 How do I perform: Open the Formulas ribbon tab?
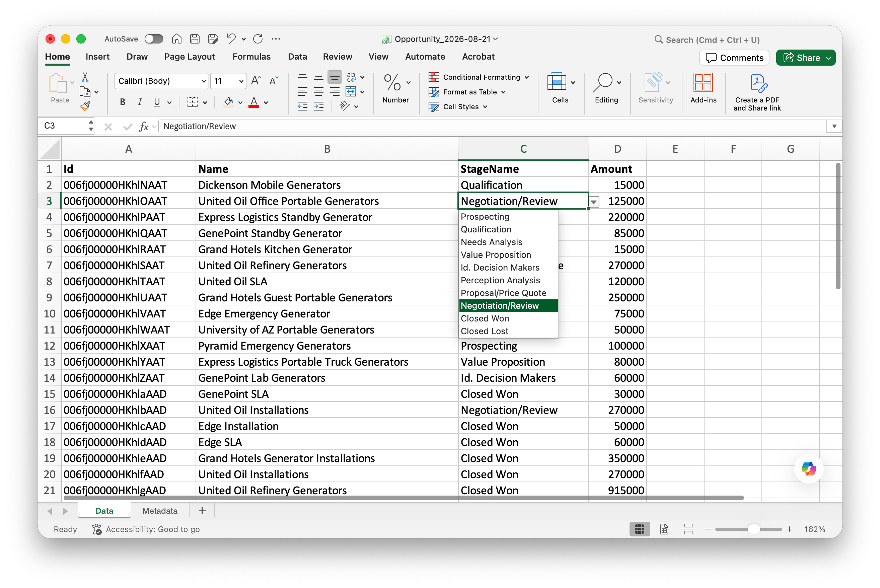pyautogui.click(x=251, y=57)
